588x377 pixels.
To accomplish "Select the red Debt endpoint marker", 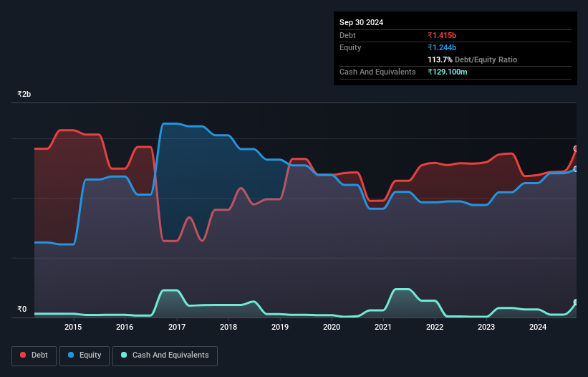I will (576, 148).
